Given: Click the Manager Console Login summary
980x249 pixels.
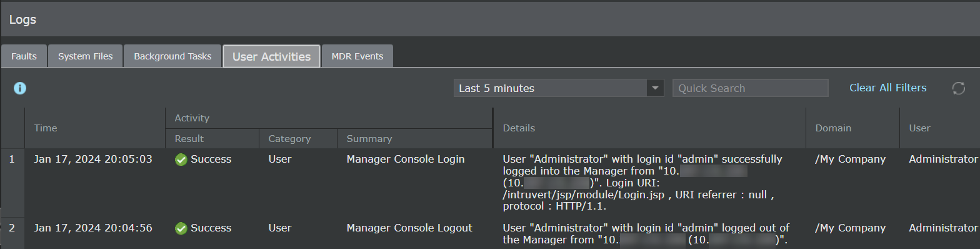Looking at the screenshot, I should coord(406,160).
